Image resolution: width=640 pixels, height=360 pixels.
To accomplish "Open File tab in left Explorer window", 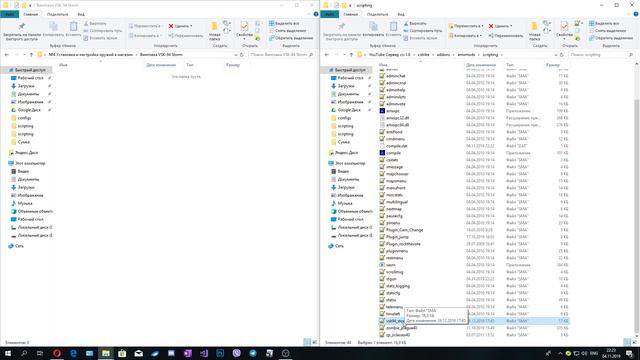I will (x=9, y=14).
